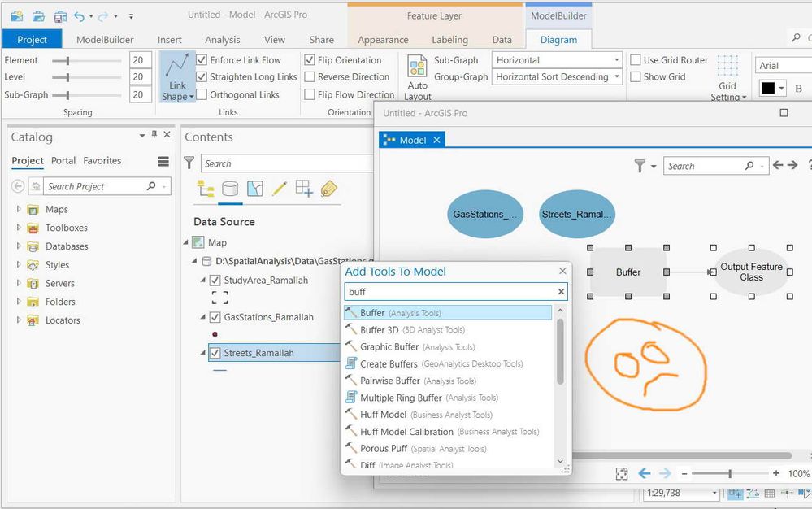Click the Save Project icon
The height and width of the screenshot is (509, 812).
click(x=60, y=16)
